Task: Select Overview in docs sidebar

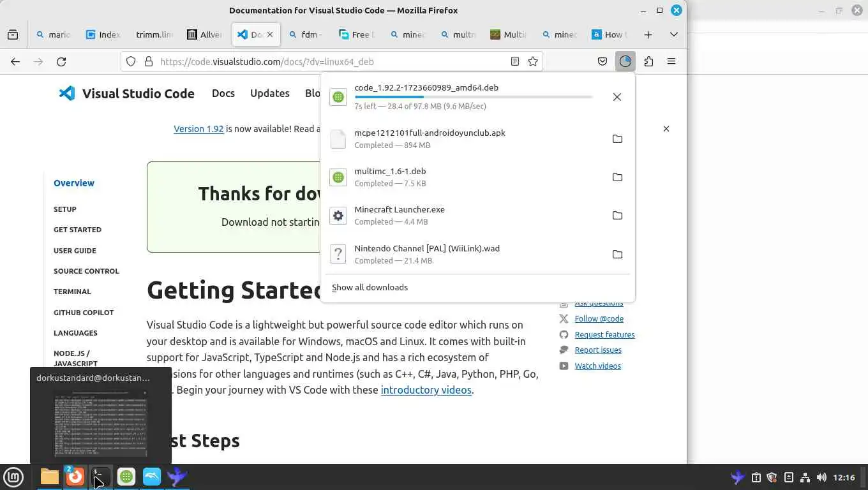Action: pyautogui.click(x=74, y=183)
